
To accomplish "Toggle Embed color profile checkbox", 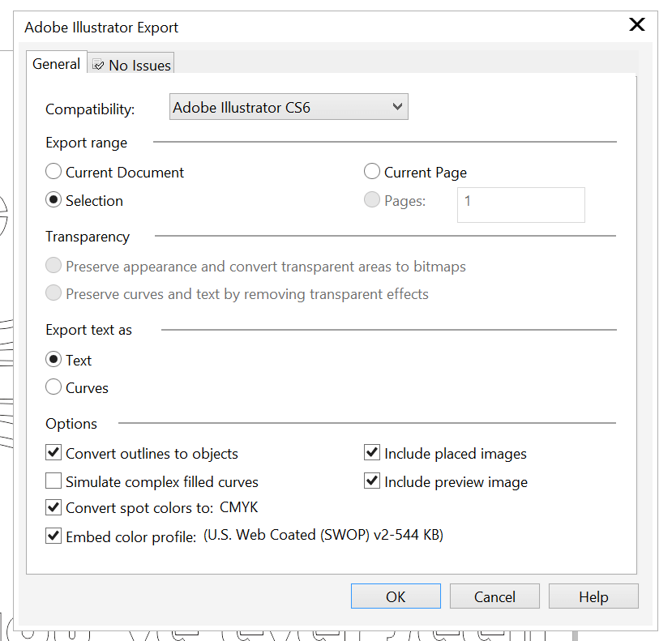I will [x=54, y=536].
